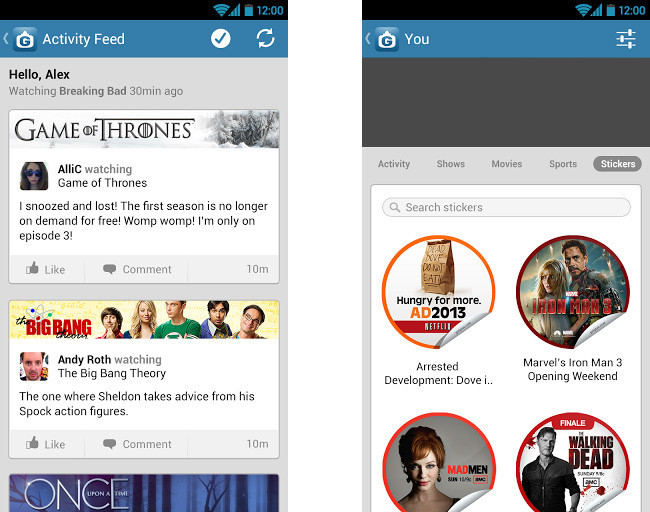Open The Big Bang Theory banner
The height and width of the screenshot is (512, 650).
[x=144, y=320]
